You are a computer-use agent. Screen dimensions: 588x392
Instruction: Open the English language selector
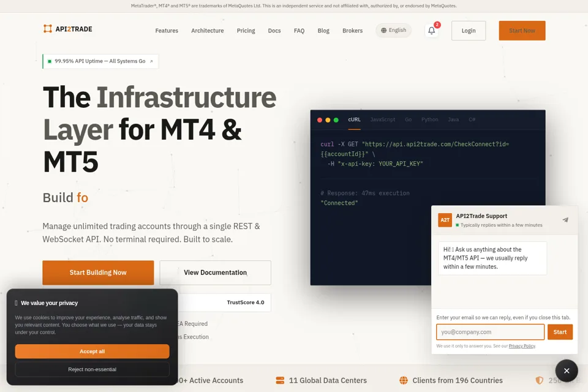[393, 30]
